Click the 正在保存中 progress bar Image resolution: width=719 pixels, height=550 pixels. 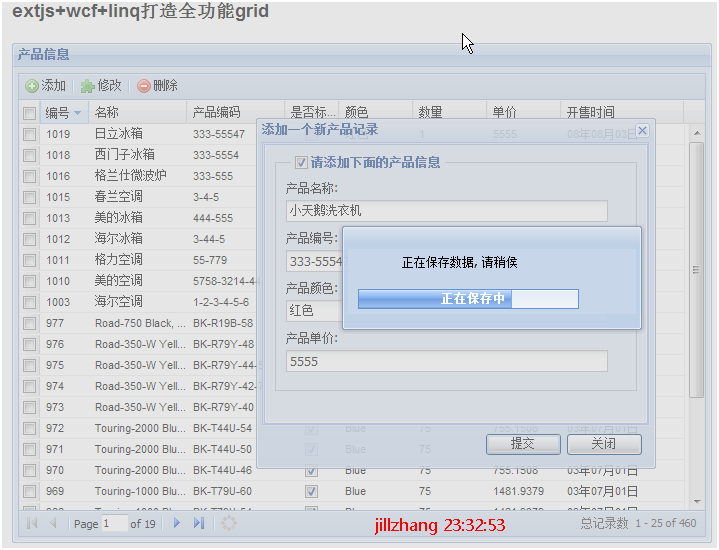click(x=468, y=299)
